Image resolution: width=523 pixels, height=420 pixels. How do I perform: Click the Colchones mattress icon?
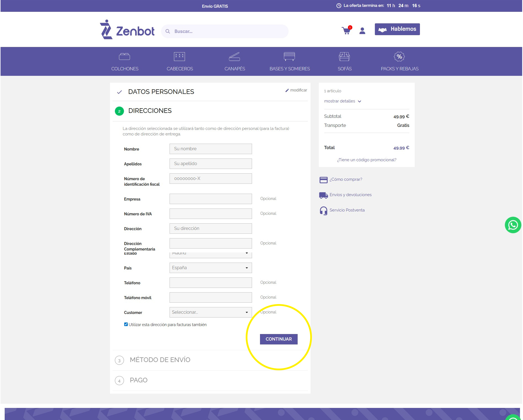coord(124,57)
